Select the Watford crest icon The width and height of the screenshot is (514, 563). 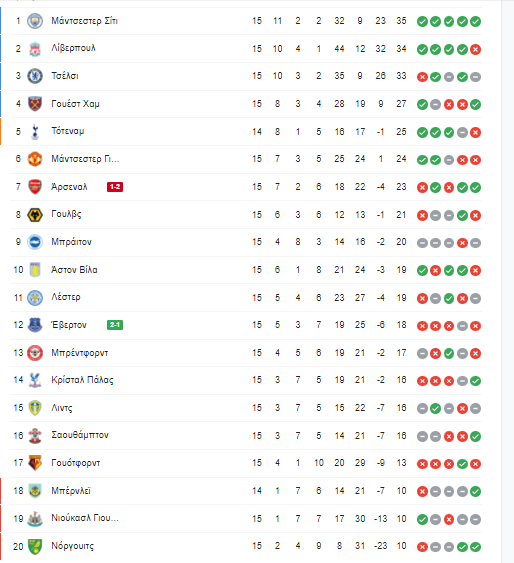[35, 463]
